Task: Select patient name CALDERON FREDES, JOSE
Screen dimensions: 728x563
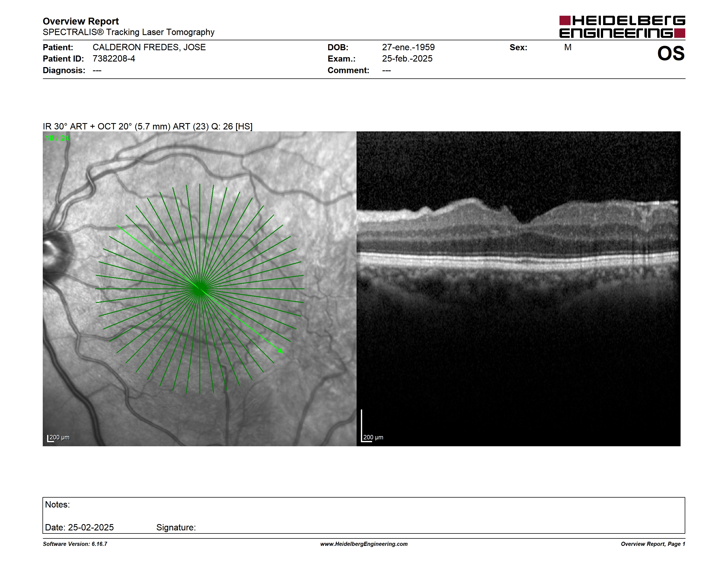Action: pyautogui.click(x=149, y=47)
